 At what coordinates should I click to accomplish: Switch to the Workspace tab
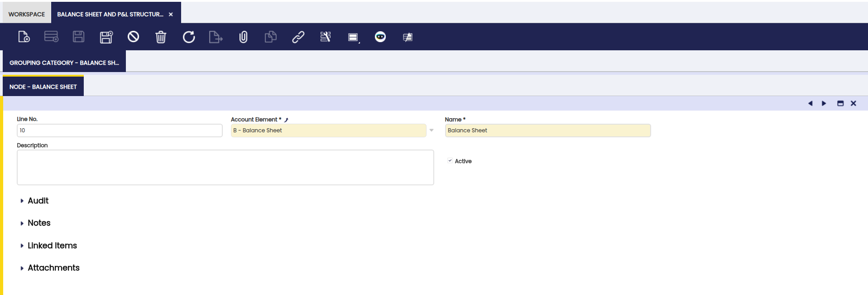click(27, 14)
